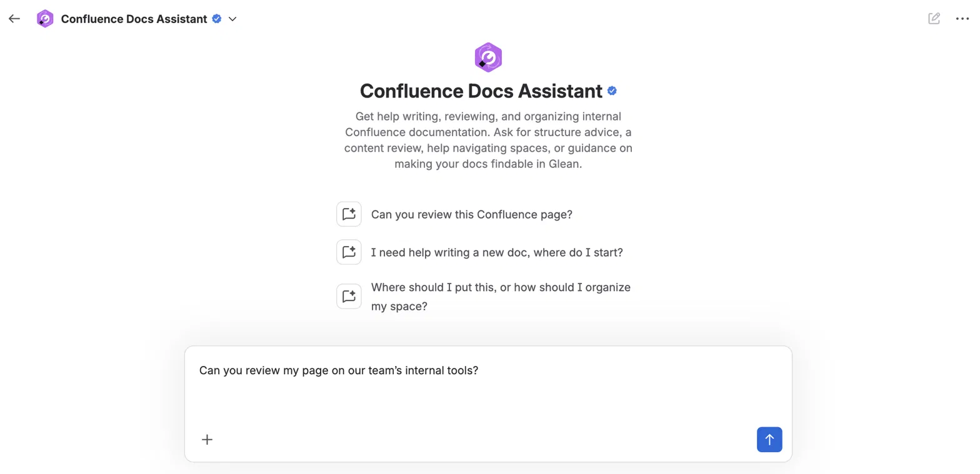Click chat icon beside review Confluence page prompt
980x474 pixels.
(x=349, y=214)
